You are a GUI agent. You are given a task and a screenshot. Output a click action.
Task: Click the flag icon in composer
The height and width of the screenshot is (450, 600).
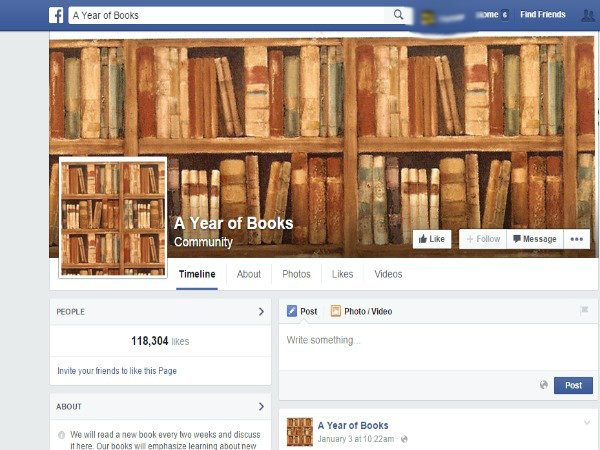tap(584, 310)
